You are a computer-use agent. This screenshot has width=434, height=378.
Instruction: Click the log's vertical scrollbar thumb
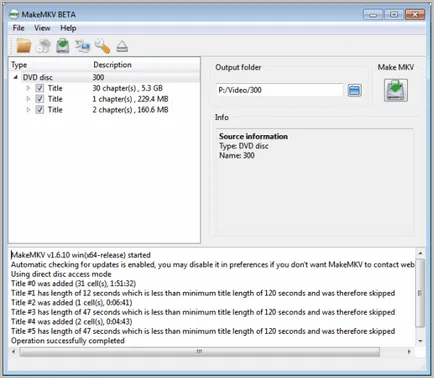point(420,293)
